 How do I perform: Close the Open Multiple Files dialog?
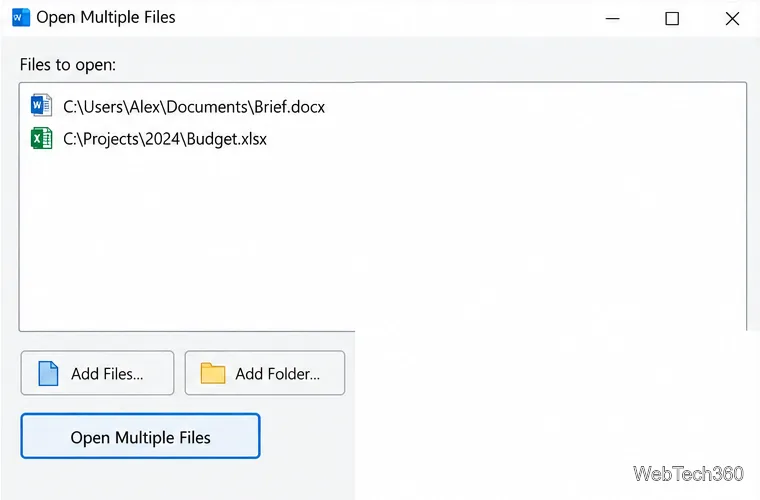(732, 19)
